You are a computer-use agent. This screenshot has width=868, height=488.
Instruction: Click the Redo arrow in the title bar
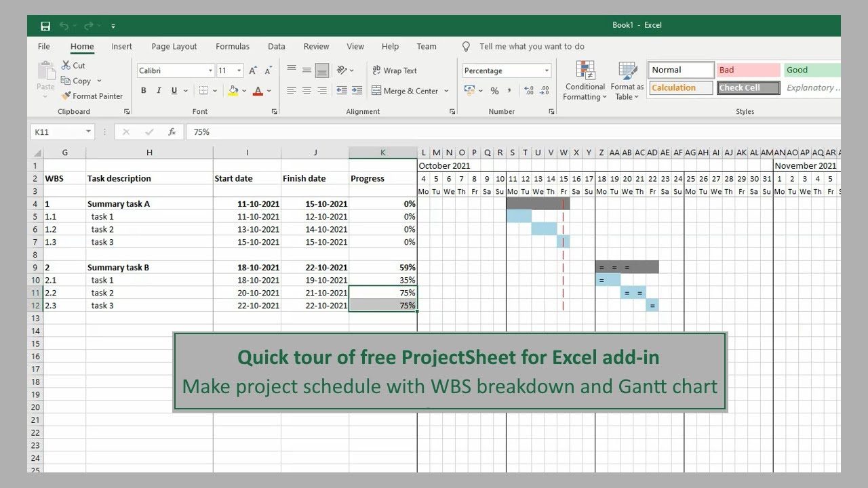pos(88,26)
